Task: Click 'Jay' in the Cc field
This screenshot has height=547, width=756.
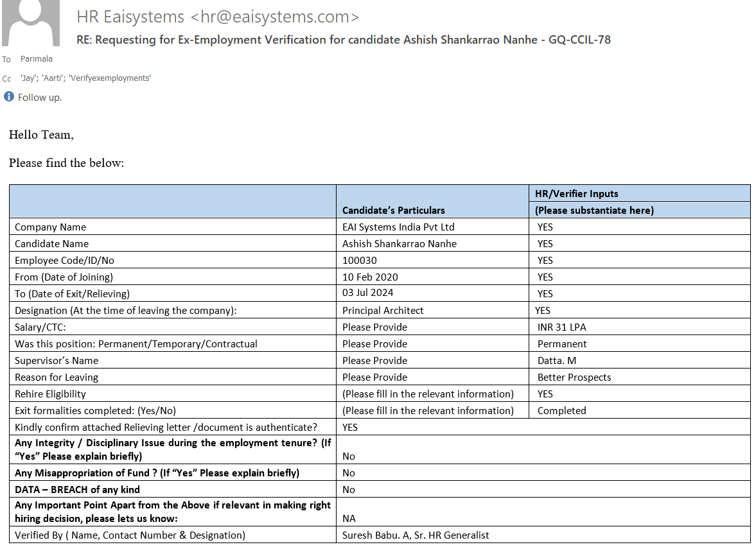Action: coord(29,78)
